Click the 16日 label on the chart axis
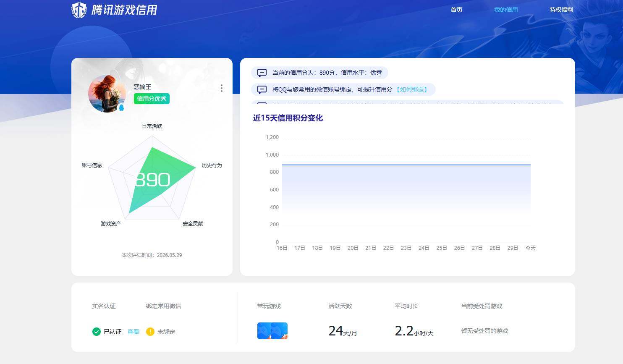 tap(282, 248)
